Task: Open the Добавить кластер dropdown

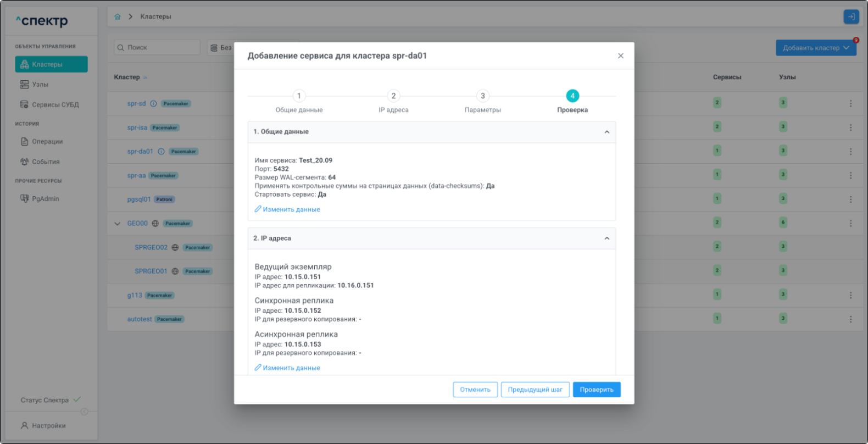Action: tap(815, 48)
